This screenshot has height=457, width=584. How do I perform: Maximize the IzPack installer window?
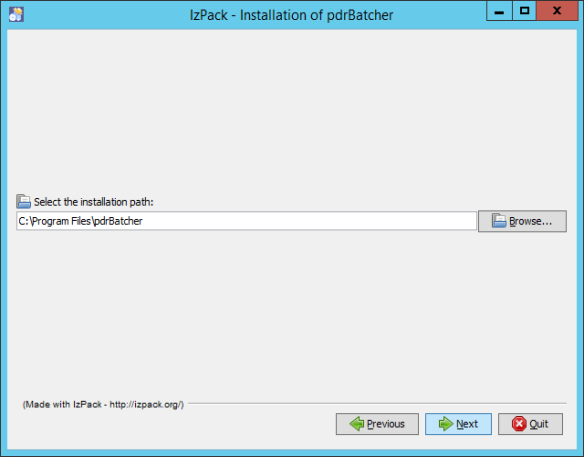coord(524,11)
